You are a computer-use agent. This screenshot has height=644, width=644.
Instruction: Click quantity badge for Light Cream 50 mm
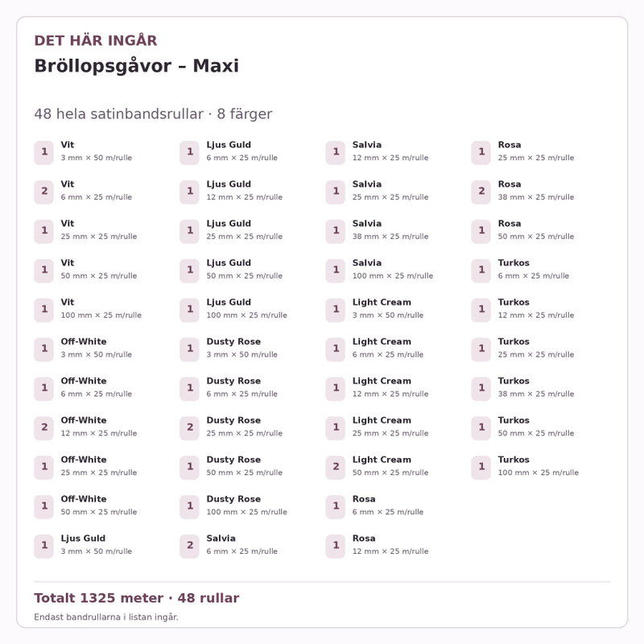[336, 468]
